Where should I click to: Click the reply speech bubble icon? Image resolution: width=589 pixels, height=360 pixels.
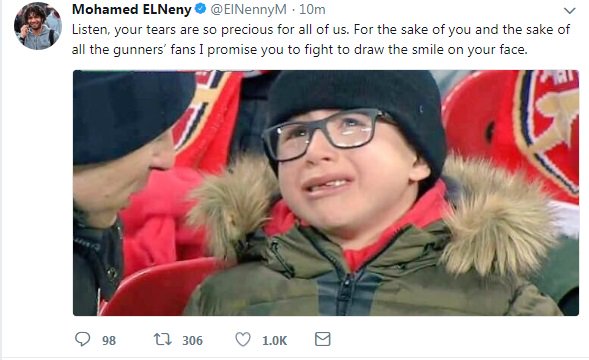(82, 339)
